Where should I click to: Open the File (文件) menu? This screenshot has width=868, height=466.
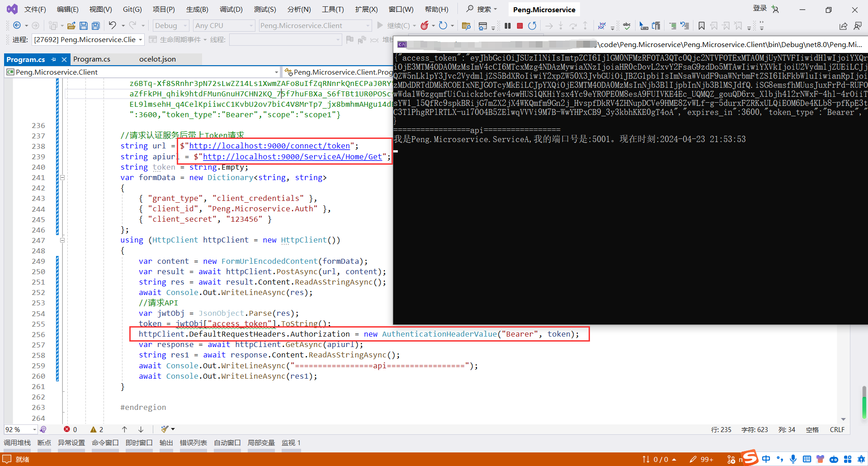pyautogui.click(x=35, y=10)
